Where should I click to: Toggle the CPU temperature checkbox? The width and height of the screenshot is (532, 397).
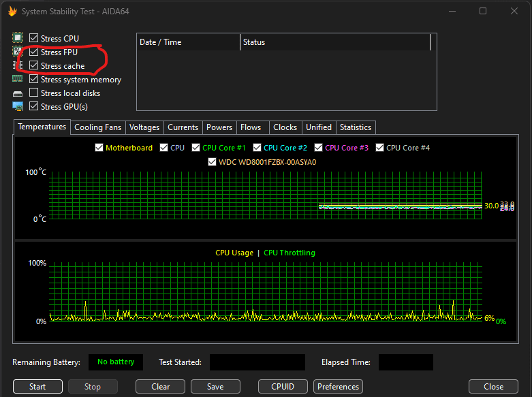[164, 148]
